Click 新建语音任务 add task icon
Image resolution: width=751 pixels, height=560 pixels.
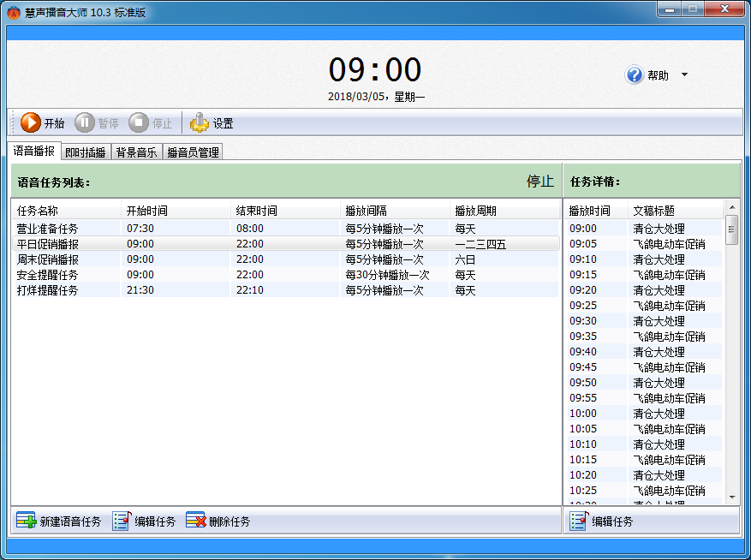click(x=27, y=521)
